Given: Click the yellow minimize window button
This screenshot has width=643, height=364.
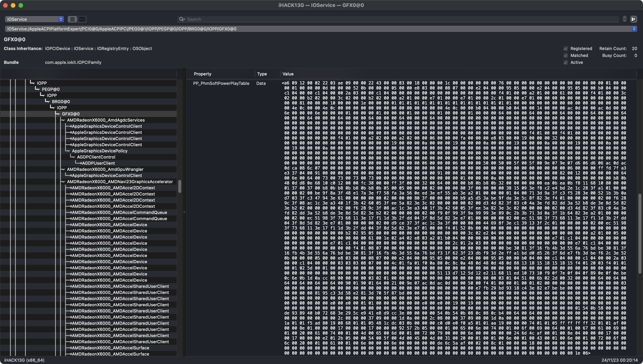Looking at the screenshot, I should (x=13, y=5).
